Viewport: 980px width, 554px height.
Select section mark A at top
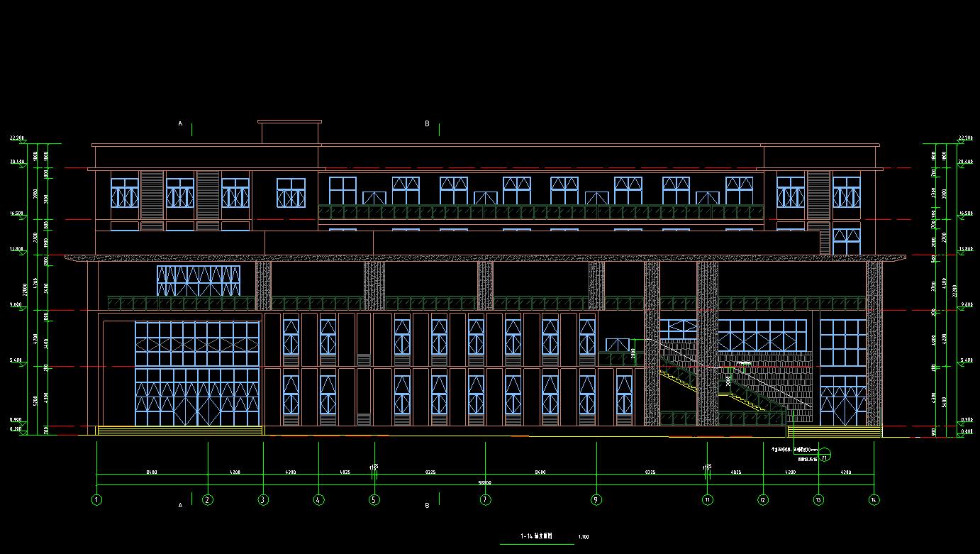coord(180,123)
